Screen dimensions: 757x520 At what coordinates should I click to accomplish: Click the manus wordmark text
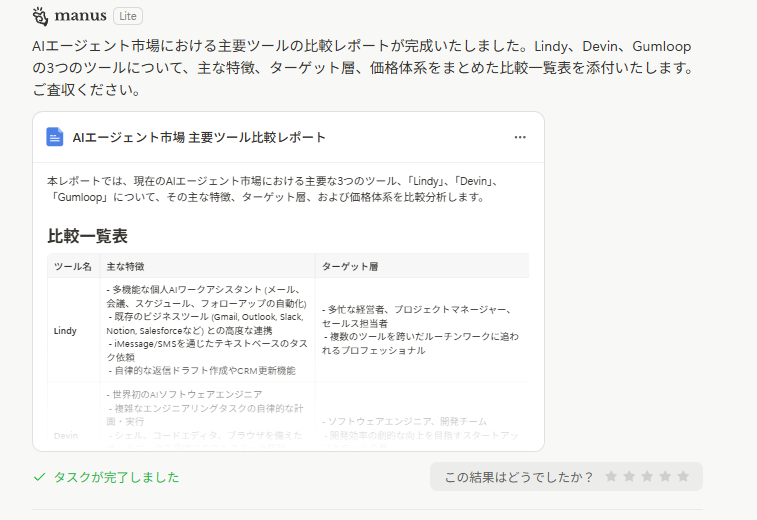coord(80,16)
